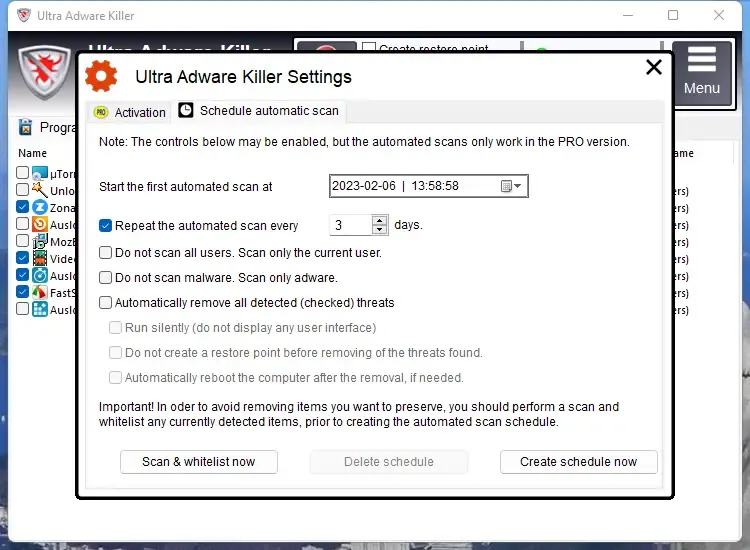Uncheck Repeat the automated scan every
750x550 pixels.
pos(105,226)
